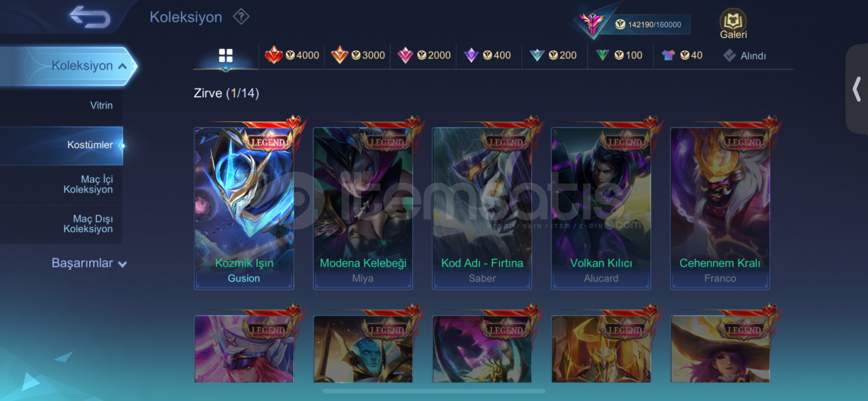
Task: Filter by purple 400-point gem tier
Action: click(x=487, y=55)
